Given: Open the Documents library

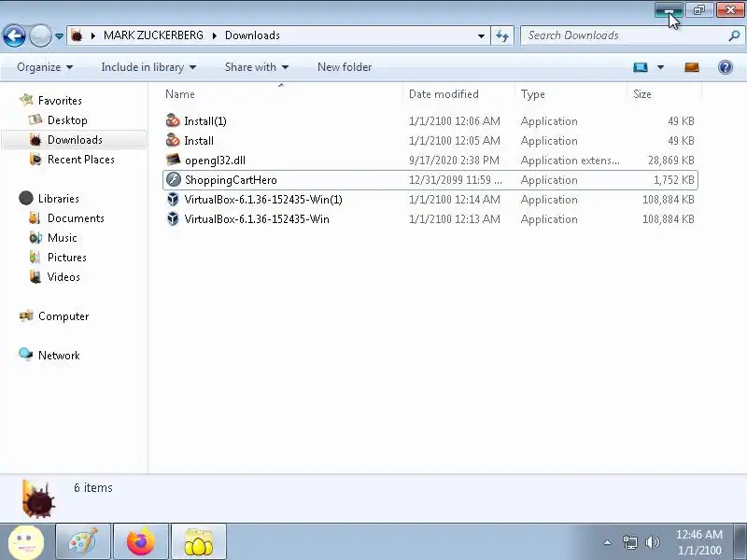Looking at the screenshot, I should (x=76, y=218).
